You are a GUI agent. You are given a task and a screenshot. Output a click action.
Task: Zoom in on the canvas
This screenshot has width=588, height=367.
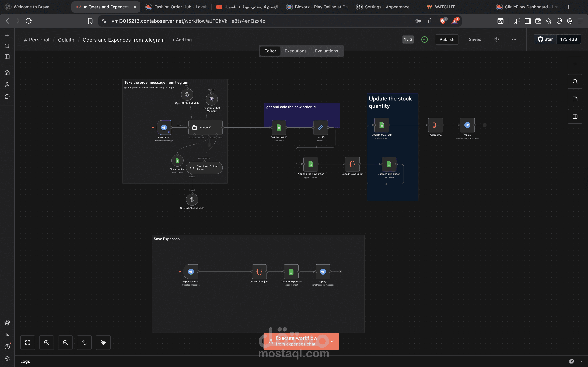[x=46, y=343]
